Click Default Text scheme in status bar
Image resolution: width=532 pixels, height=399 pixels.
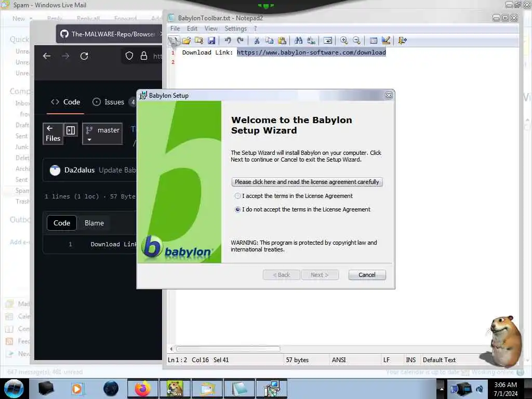439,360
